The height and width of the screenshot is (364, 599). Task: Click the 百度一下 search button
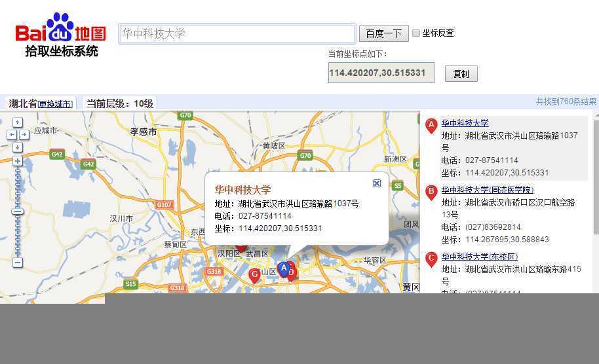click(383, 33)
